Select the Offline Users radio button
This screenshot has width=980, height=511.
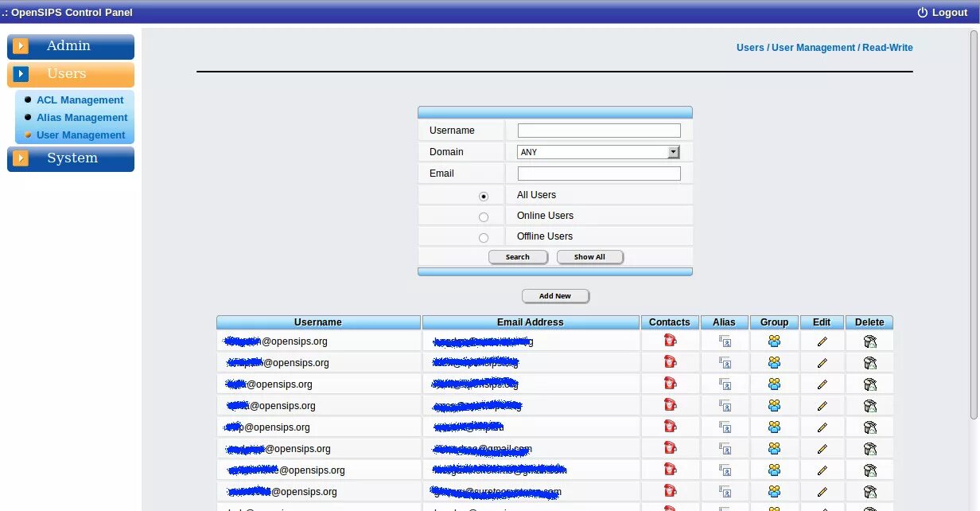(x=484, y=237)
